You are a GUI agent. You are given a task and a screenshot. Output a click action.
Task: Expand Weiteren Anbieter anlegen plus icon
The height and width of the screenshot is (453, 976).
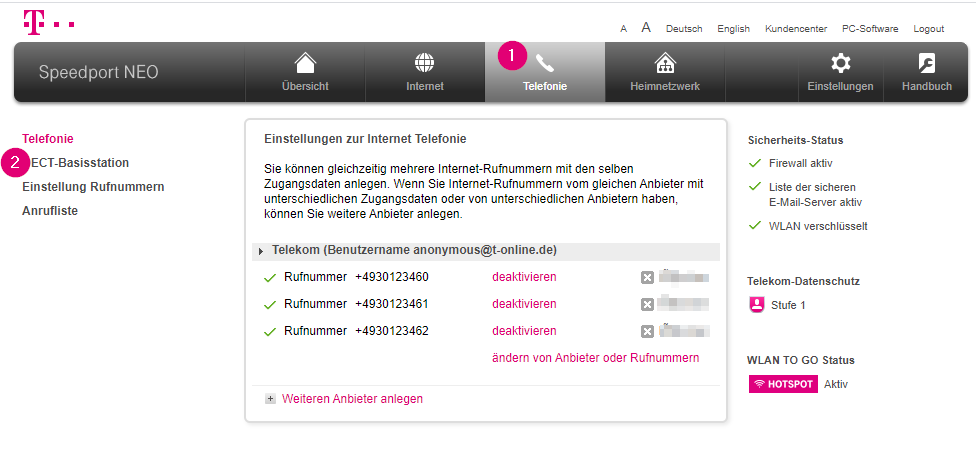[270, 399]
